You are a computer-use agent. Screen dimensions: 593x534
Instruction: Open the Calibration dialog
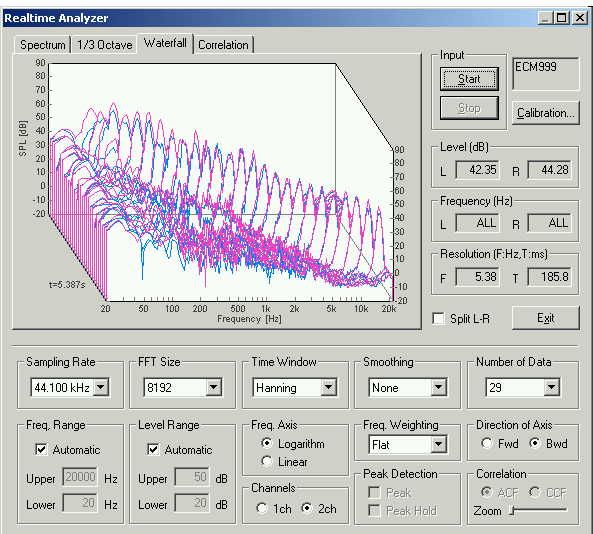545,113
